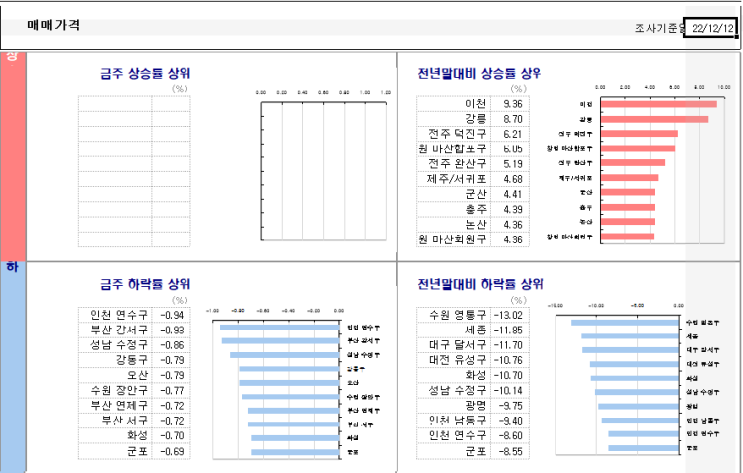Image resolution: width=743 pixels, height=473 pixels.
Task: Select the value cell -0.69
Action: pos(171,451)
